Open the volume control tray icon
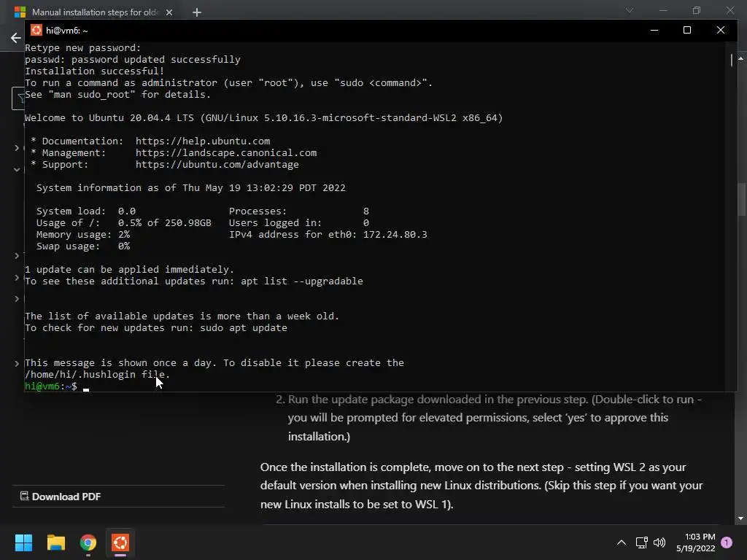 (659, 542)
